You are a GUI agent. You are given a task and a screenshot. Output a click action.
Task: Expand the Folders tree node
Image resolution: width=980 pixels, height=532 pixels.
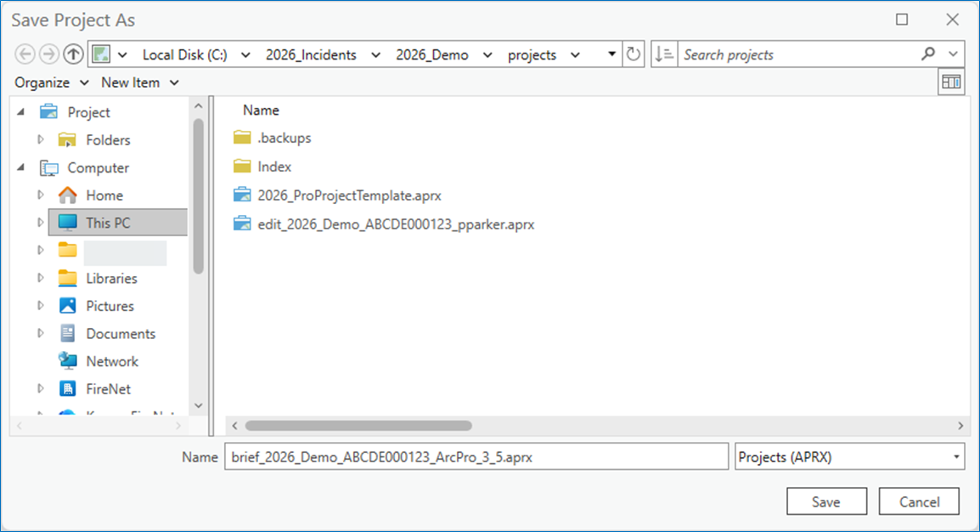click(x=40, y=140)
